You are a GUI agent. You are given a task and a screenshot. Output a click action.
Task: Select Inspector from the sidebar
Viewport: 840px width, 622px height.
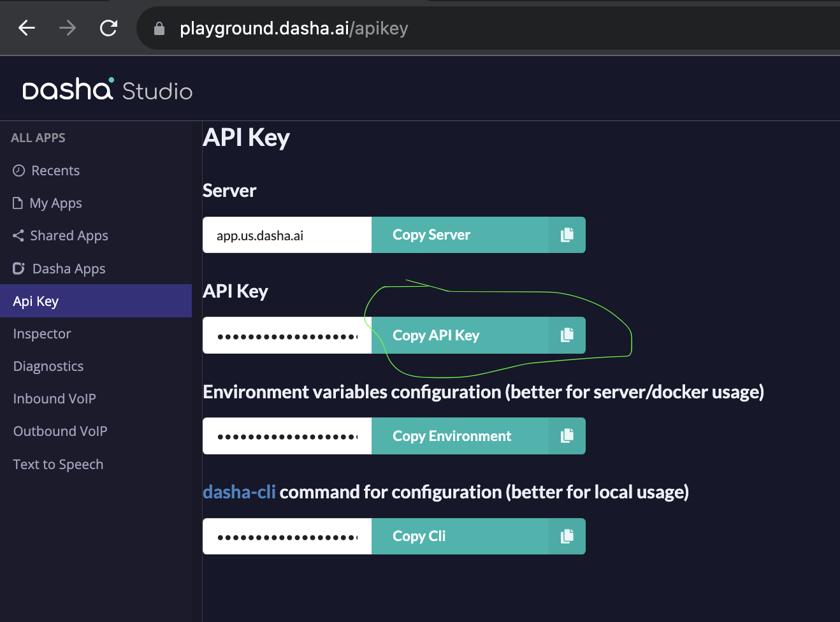pyautogui.click(x=42, y=334)
